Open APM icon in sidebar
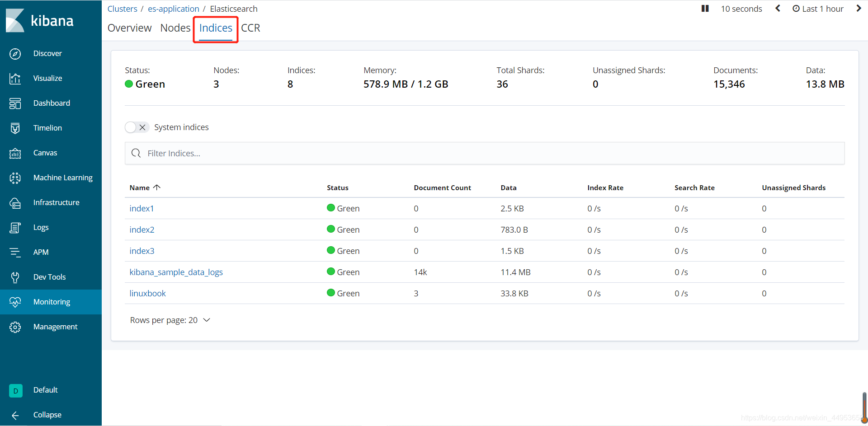868x426 pixels. pyautogui.click(x=15, y=253)
